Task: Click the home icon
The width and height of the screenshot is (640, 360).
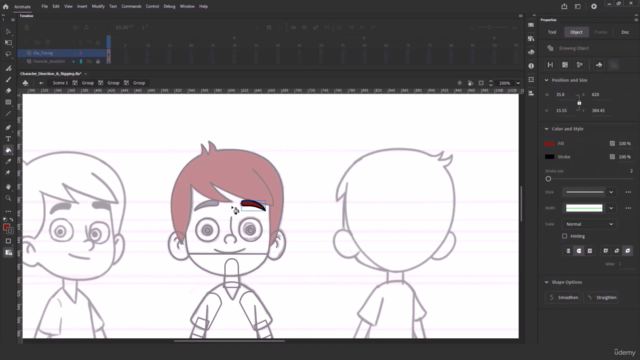Action: pyautogui.click(x=6, y=7)
